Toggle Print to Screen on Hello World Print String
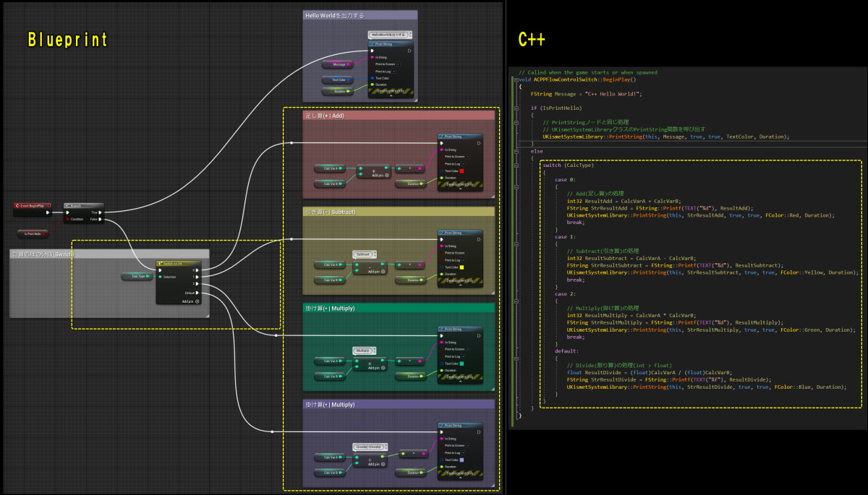This screenshot has height=495, width=868. click(398, 64)
